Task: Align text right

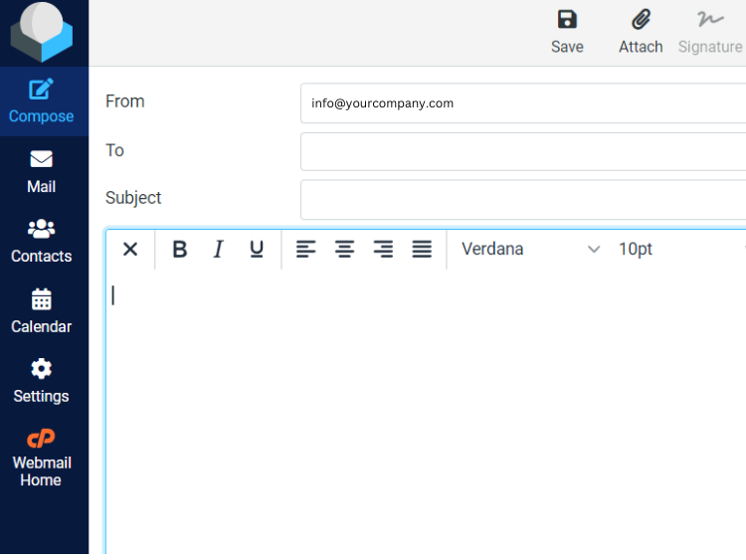Action: point(383,249)
